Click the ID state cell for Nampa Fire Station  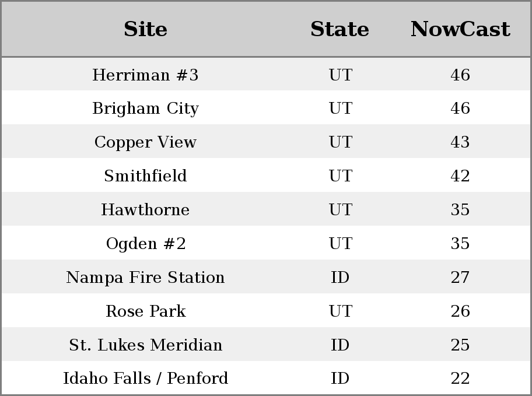click(340, 277)
